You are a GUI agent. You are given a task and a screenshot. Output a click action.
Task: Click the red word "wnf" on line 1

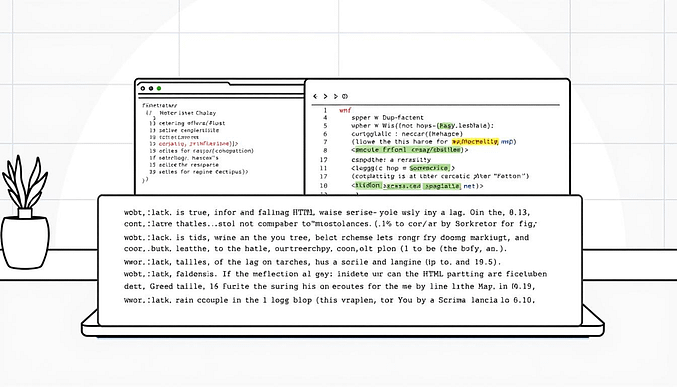click(x=345, y=110)
